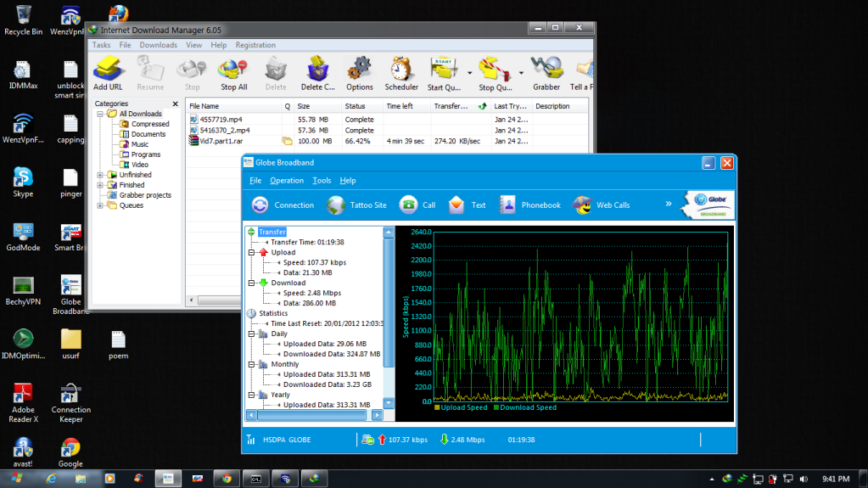Open Options gear icon in IDM
Screen dimensions: 868x488
click(359, 73)
